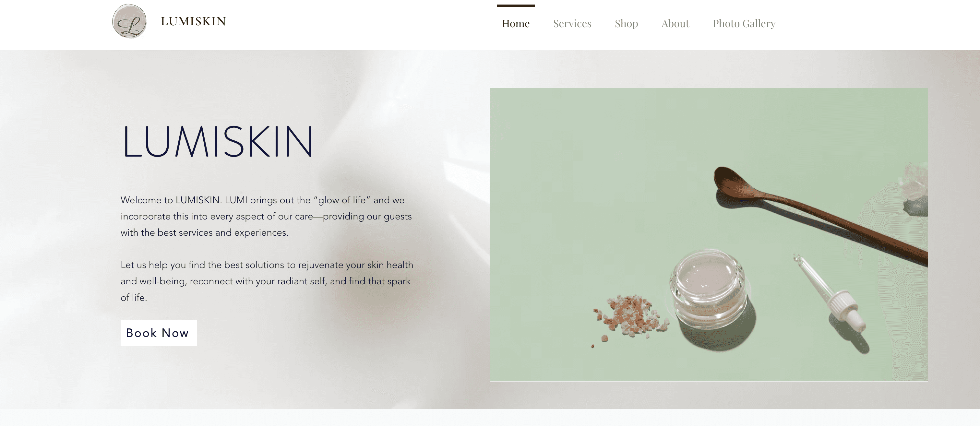Navigate to the About page
This screenshot has height=426, width=980.
pyautogui.click(x=675, y=24)
